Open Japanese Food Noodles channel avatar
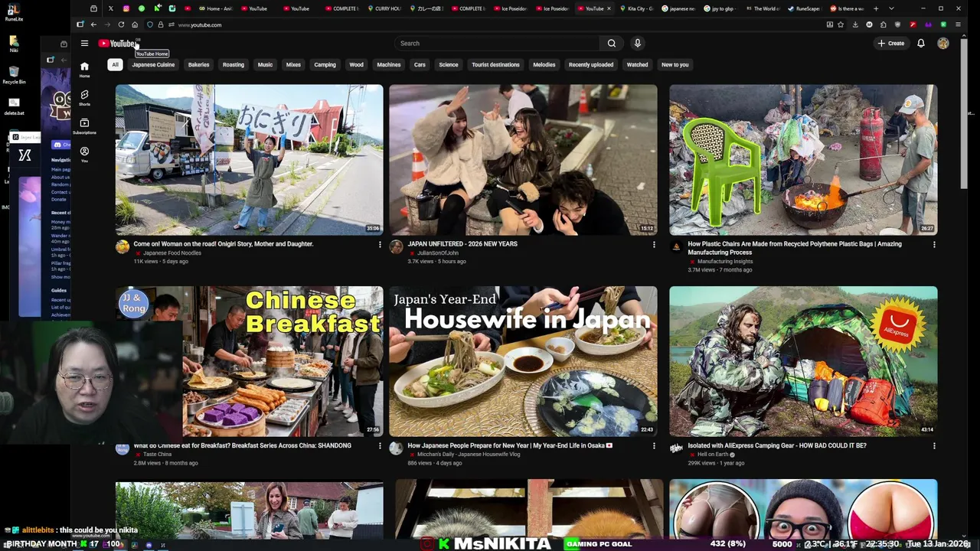 pos(122,246)
